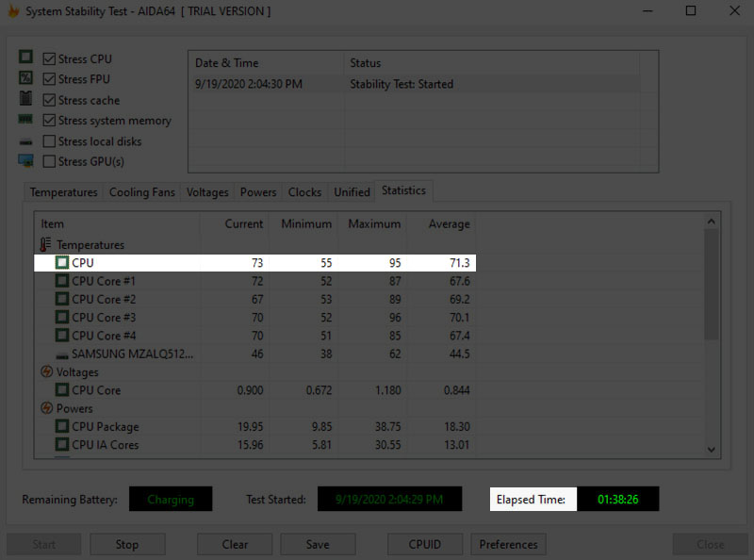Click the RAM module icon beside Stress system memory
Screen dimensions: 754x560
coord(25,119)
